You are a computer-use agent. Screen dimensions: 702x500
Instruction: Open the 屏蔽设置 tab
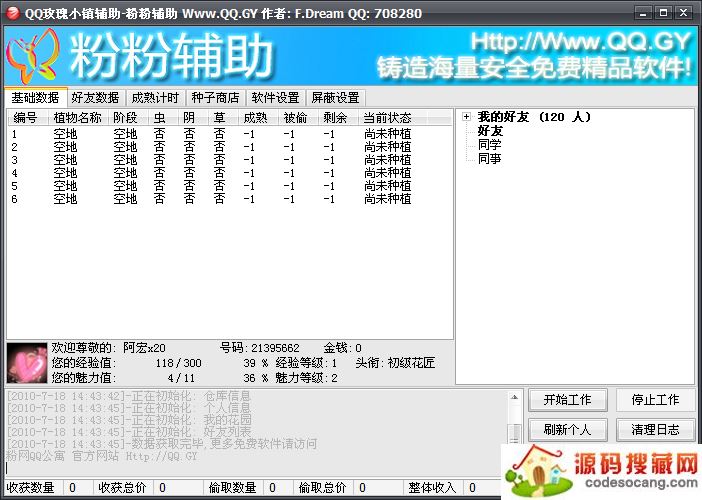click(335, 98)
